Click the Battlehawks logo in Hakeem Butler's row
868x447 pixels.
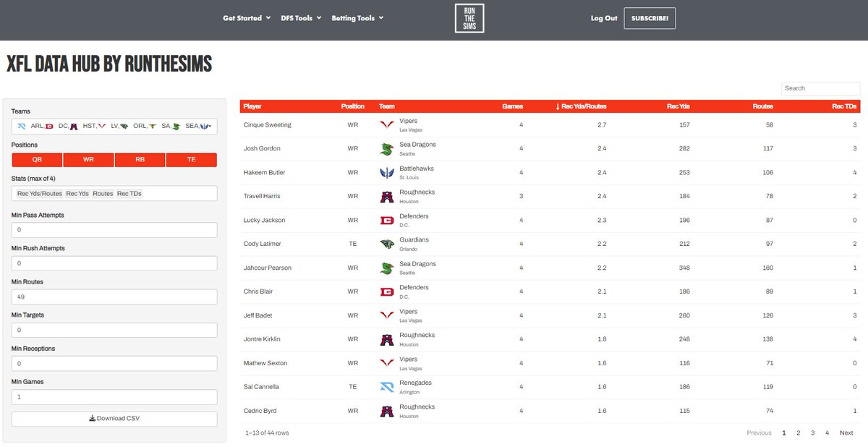[386, 172]
